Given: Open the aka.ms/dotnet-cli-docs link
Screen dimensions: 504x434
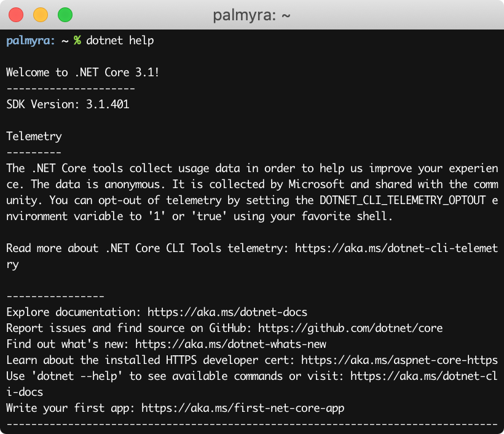Looking at the screenshot, I should (x=424, y=376).
